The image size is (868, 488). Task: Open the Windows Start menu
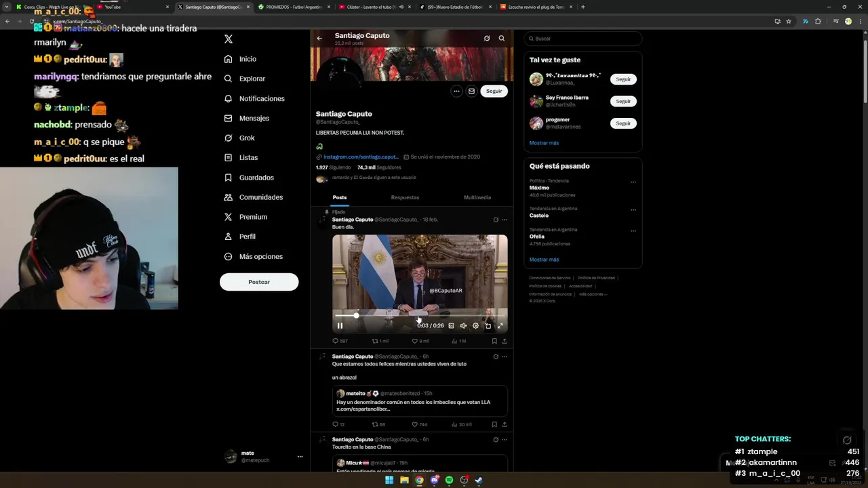pos(389,481)
